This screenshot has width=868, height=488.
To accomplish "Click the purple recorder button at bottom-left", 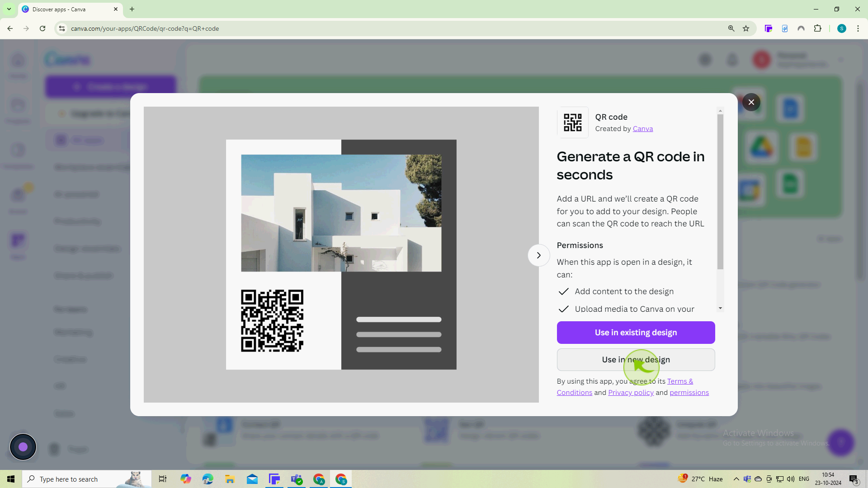I will click(x=23, y=447).
